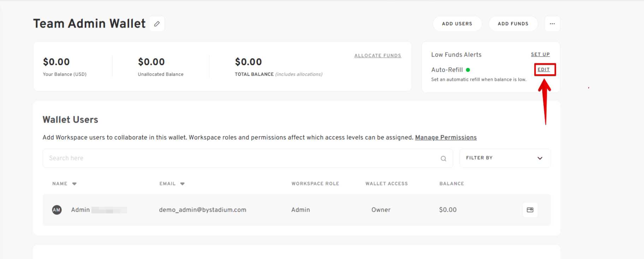Click the WORKSPACE ROLE column header

point(315,184)
